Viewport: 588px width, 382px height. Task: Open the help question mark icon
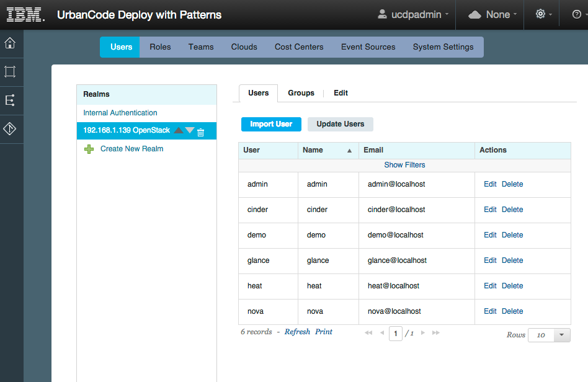pyautogui.click(x=576, y=15)
